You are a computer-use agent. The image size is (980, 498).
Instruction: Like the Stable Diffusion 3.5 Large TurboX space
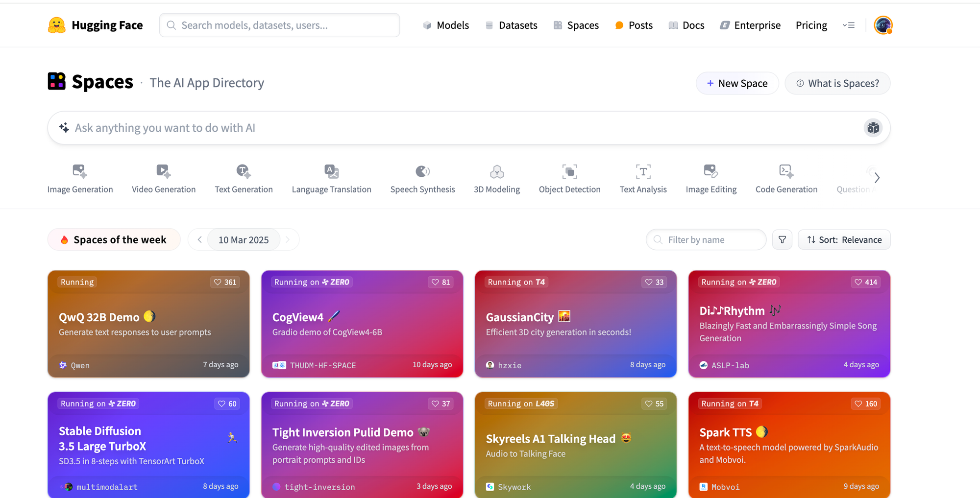227,403
